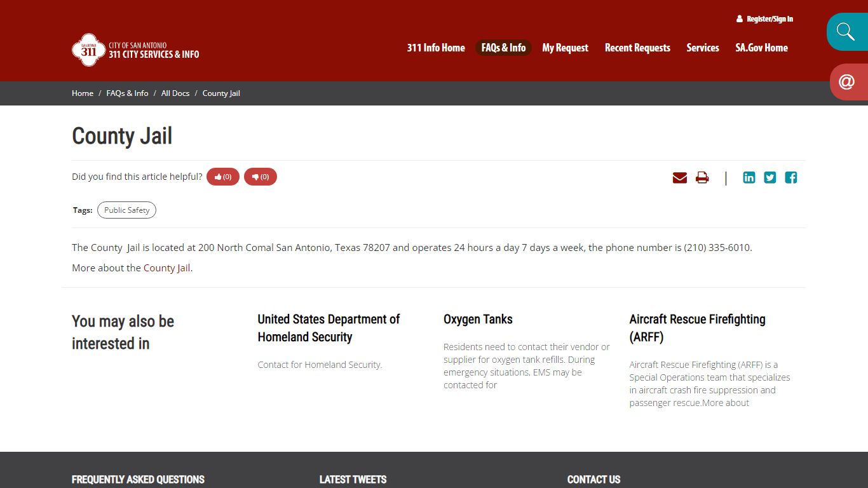Select the Public Safety tag

coord(126,210)
